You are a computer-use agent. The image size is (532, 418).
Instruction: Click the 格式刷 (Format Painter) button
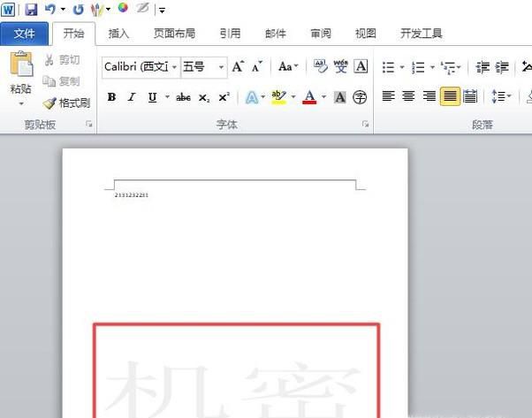tap(66, 103)
